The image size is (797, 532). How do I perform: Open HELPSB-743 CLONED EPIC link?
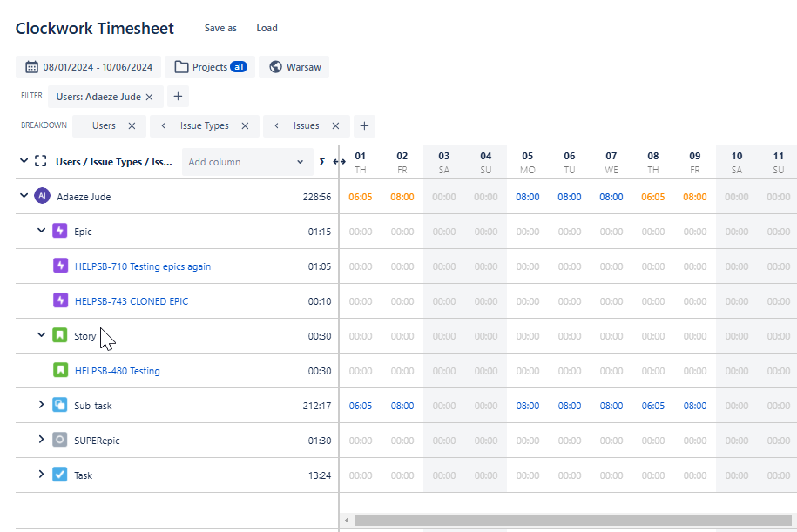132,301
